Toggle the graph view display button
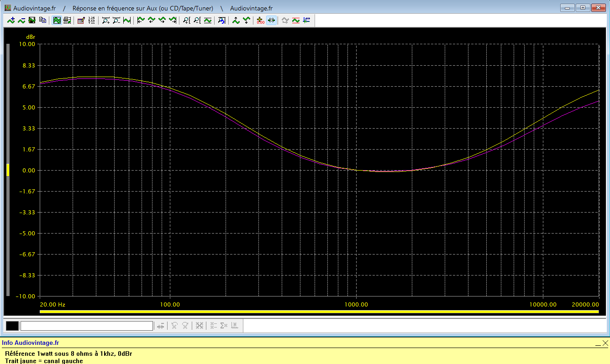The image size is (610, 364). pyautogui.click(x=57, y=20)
